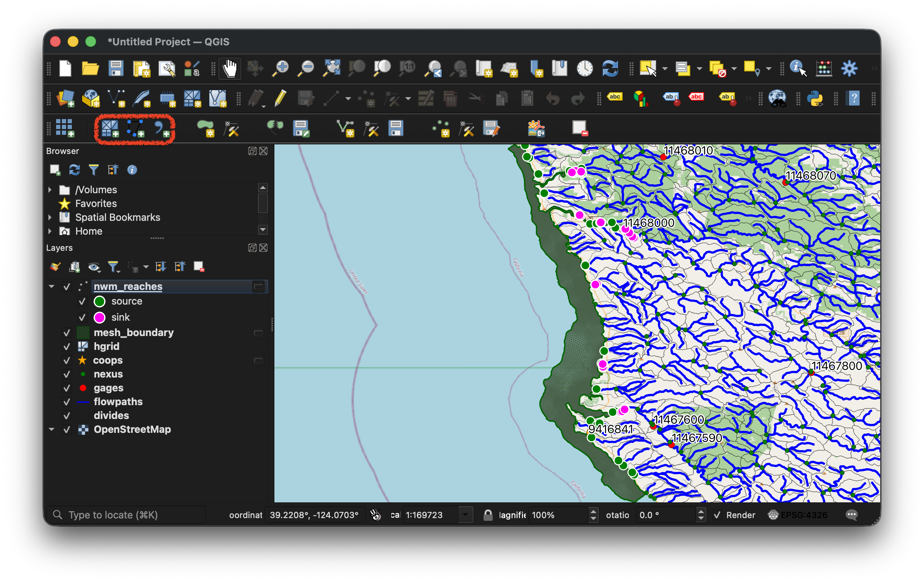Screen dimensions: 924x583
Task: Select the Pan Map hand tool
Action: click(230, 69)
